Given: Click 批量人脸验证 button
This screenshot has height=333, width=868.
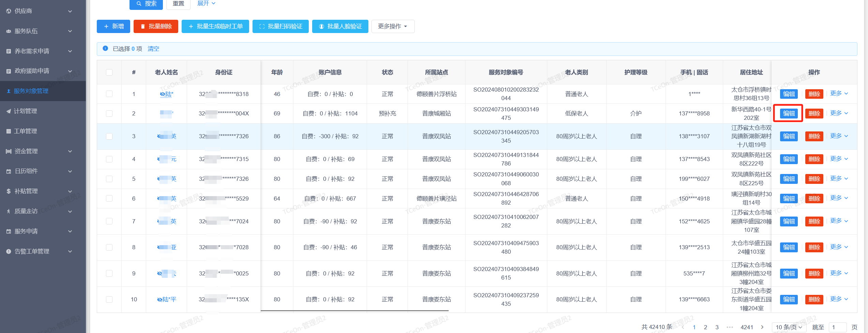Looking at the screenshot, I should 340,26.
